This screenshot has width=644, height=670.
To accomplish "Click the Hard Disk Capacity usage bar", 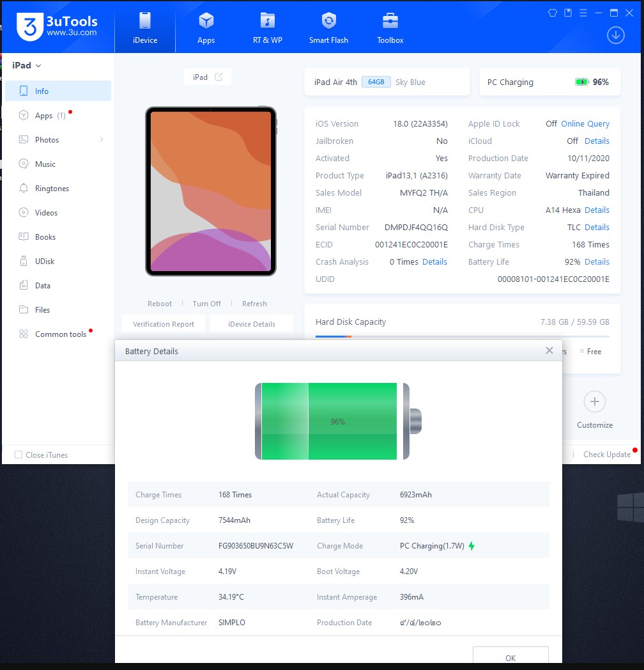I will point(462,337).
